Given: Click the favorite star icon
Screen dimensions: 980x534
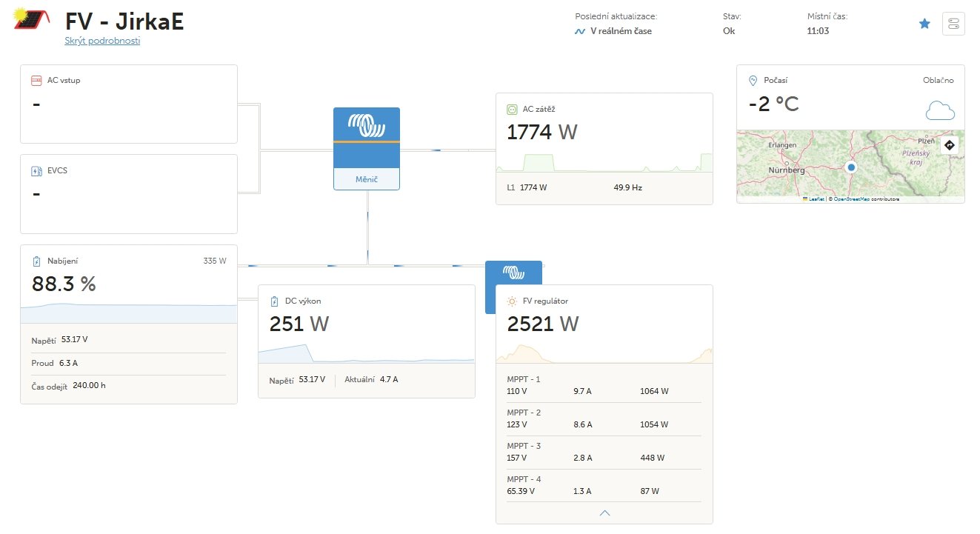Looking at the screenshot, I should (924, 24).
